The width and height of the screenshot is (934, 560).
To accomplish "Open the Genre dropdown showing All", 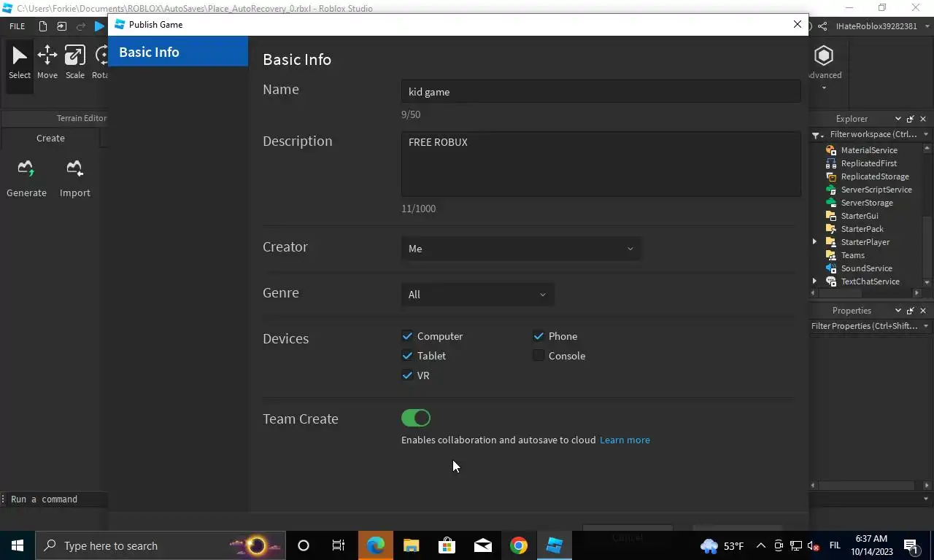I will pyautogui.click(x=477, y=295).
